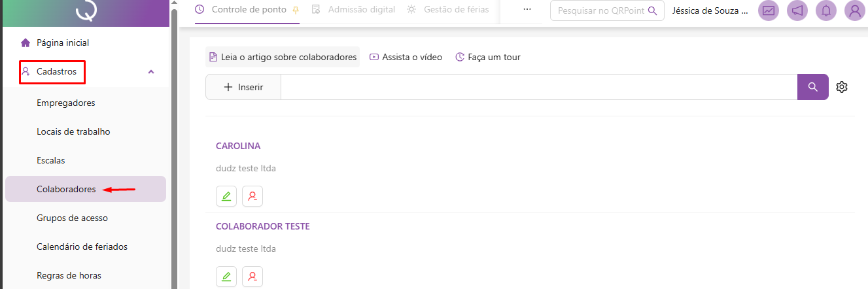The image size is (868, 289).
Task: Open the chart dashboard icon
Action: [769, 10]
